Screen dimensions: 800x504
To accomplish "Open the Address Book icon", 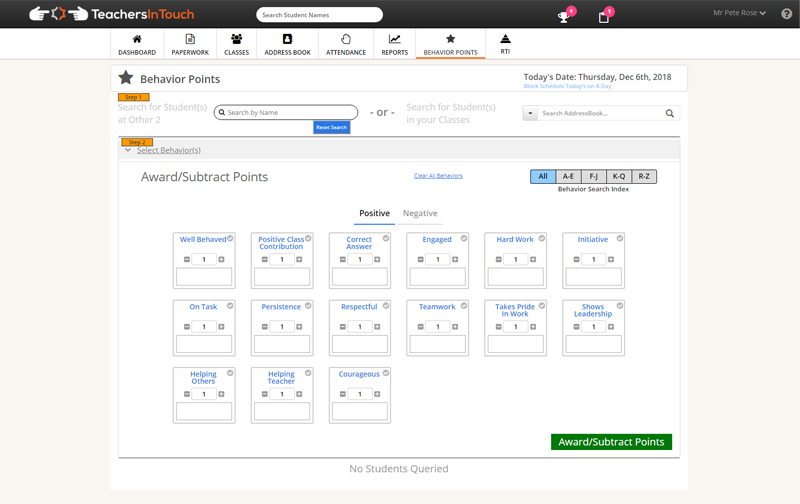I will click(288, 39).
